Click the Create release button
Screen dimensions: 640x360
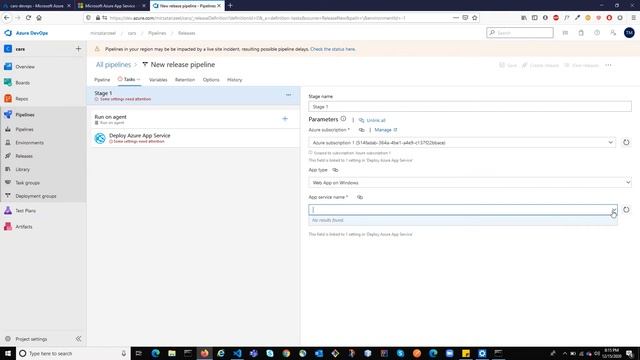[540, 65]
